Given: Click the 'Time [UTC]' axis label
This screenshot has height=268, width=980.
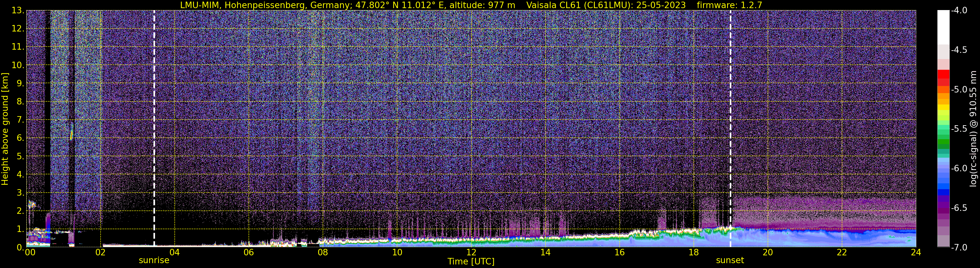Looking at the screenshot, I should [471, 262].
